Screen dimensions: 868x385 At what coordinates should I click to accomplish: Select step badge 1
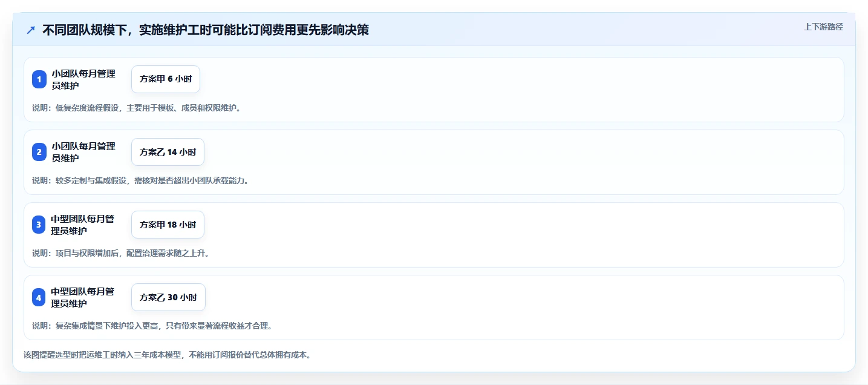(39, 79)
